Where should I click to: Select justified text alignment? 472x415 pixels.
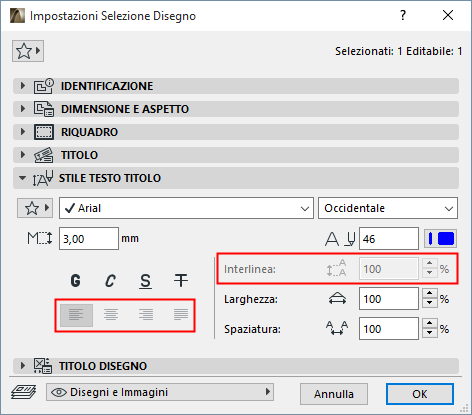tap(181, 315)
